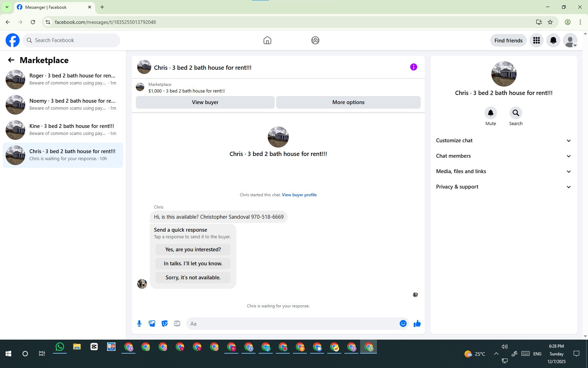
Task: Bookmark this page with the star icon
Action: [550, 22]
